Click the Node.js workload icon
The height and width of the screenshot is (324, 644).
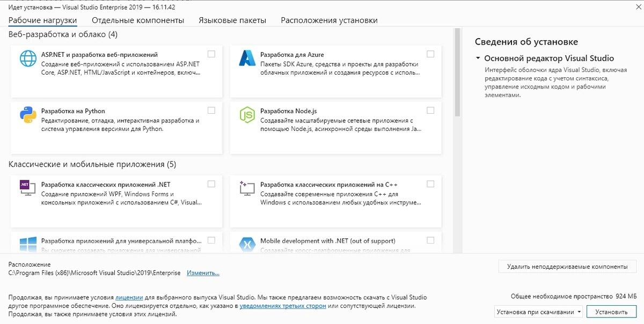coord(247,115)
